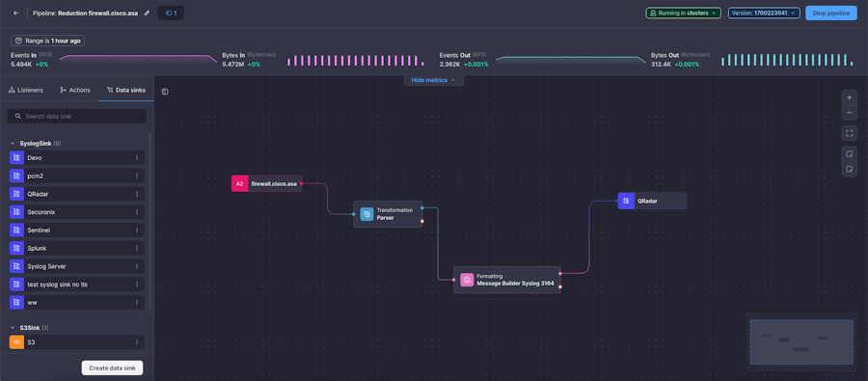Viewport: 868px width, 381px height.
Task: Click the Splunk sink icon
Action: point(16,248)
